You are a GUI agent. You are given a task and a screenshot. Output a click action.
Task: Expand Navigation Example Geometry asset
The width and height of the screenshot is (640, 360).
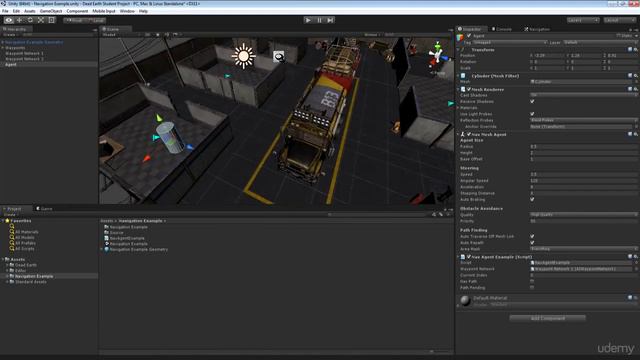point(102,249)
